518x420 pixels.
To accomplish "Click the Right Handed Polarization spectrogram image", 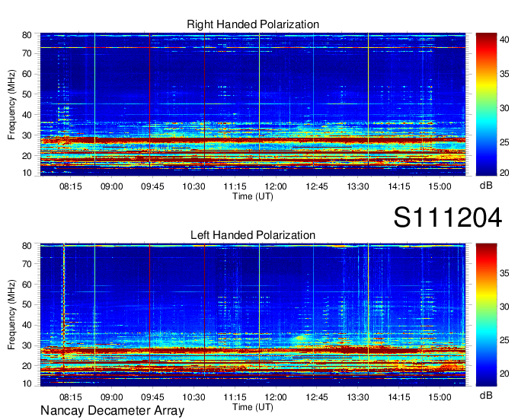I will coord(253,104).
